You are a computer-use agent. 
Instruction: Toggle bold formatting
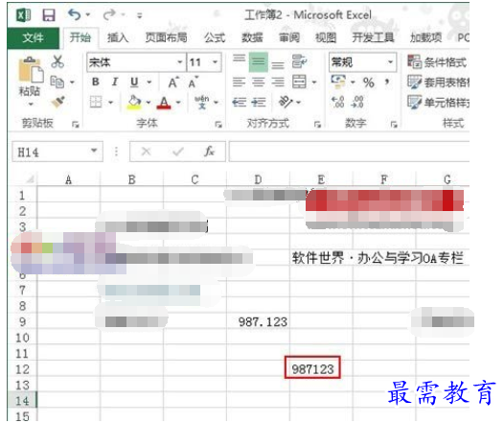click(x=96, y=82)
